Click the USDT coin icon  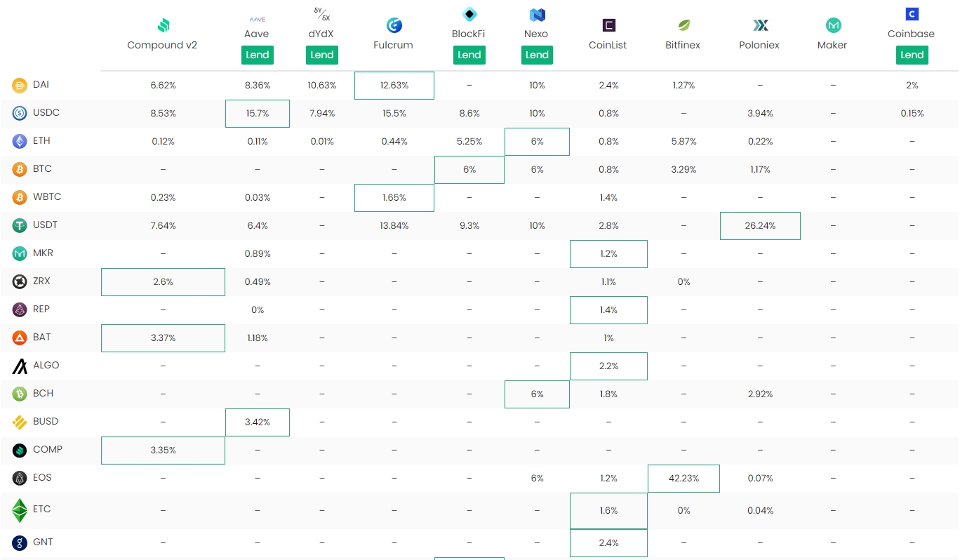(20, 225)
